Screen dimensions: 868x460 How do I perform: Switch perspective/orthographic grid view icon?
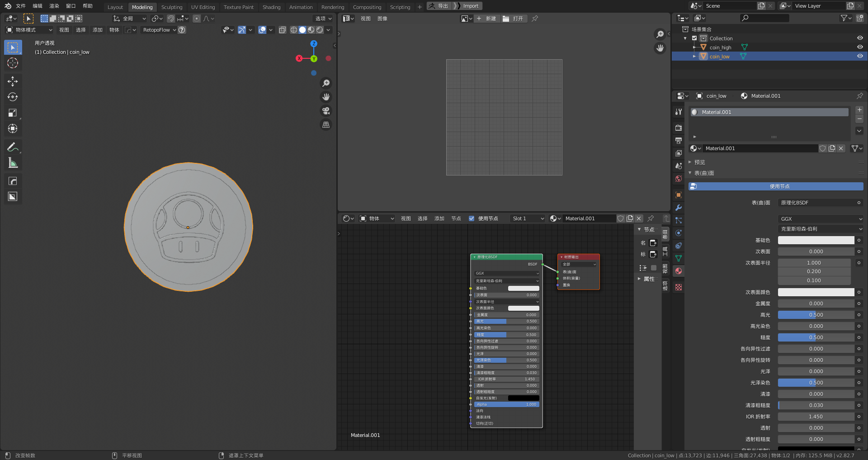pos(325,125)
